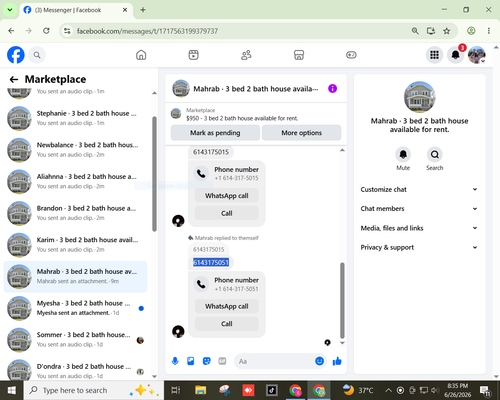Open notifications bell with red badge
The image size is (500, 400).
pyautogui.click(x=456, y=55)
